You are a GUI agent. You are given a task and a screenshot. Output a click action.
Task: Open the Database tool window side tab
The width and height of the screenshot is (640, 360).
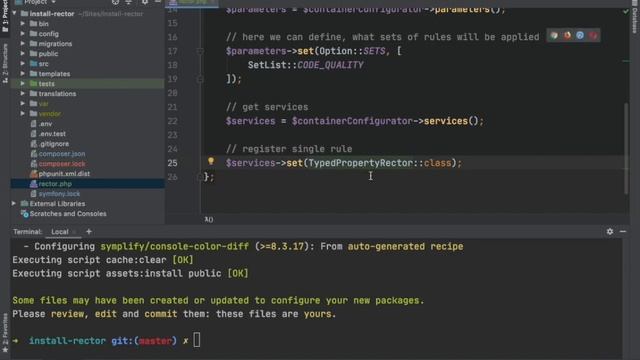coord(635,18)
